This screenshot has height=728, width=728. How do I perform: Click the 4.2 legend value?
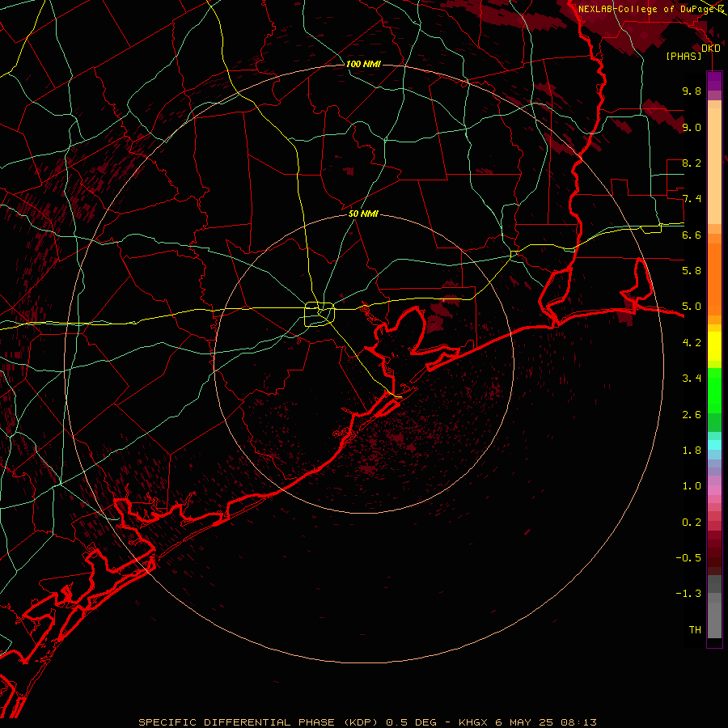point(692,343)
